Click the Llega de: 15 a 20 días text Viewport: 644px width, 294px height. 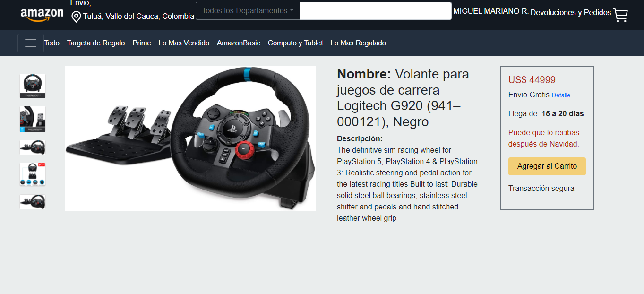point(546,114)
